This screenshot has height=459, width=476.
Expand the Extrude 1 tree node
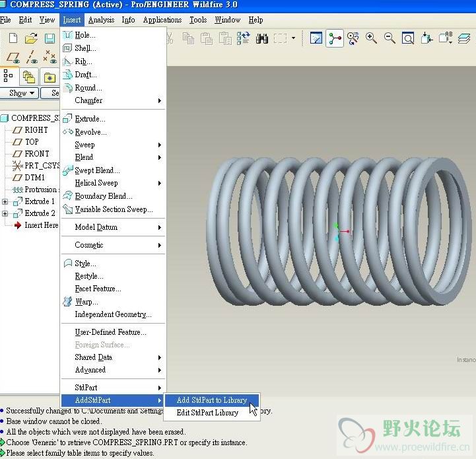5,201
